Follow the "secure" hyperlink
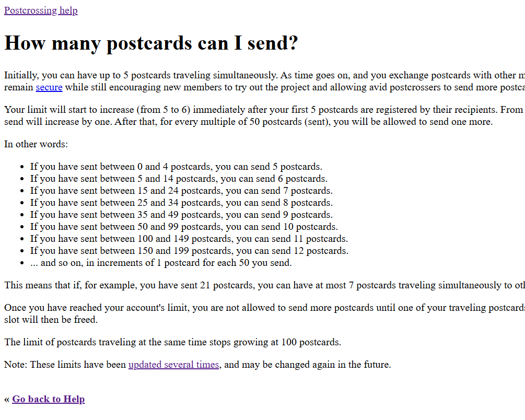 (x=49, y=87)
